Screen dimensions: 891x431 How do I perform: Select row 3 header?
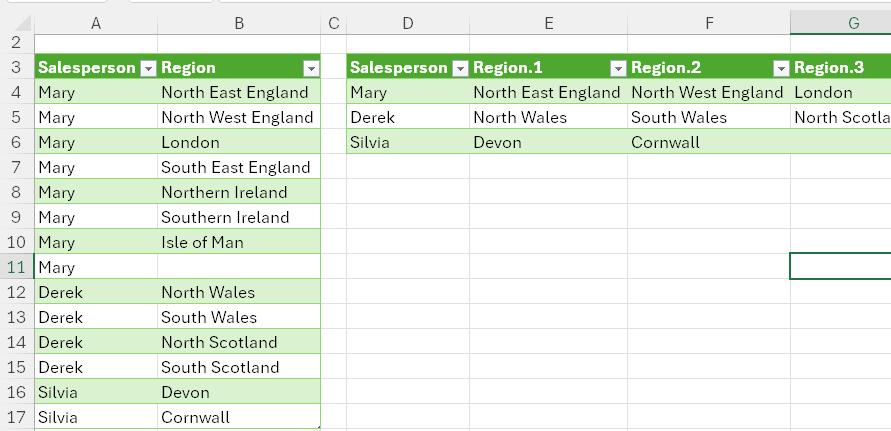tap(16, 67)
